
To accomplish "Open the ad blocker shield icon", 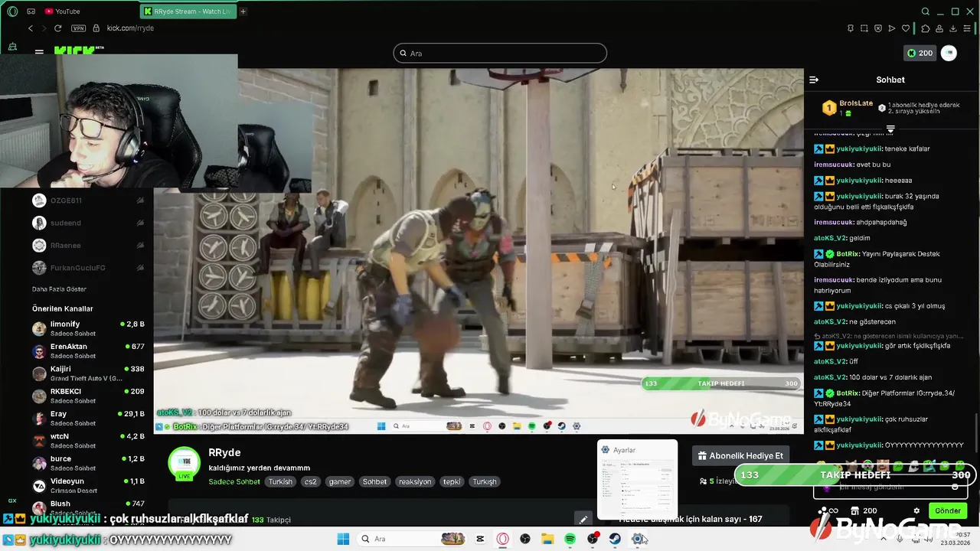I will (x=878, y=28).
